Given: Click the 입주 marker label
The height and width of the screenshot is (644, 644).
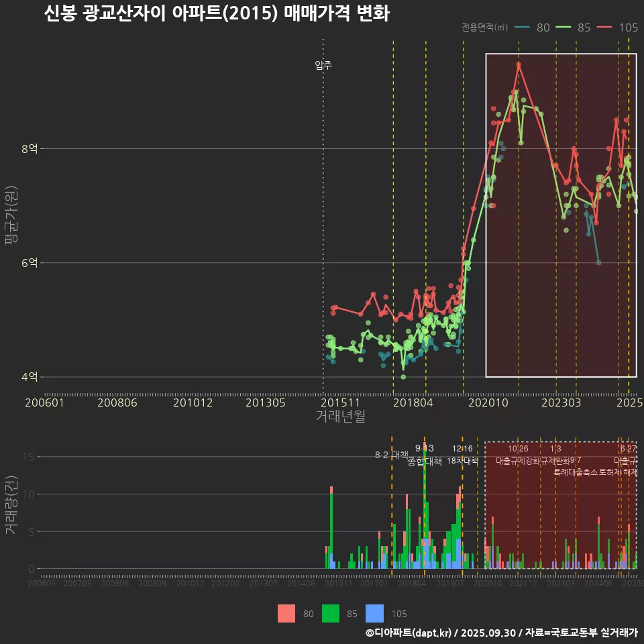Looking at the screenshot, I should pos(323,65).
